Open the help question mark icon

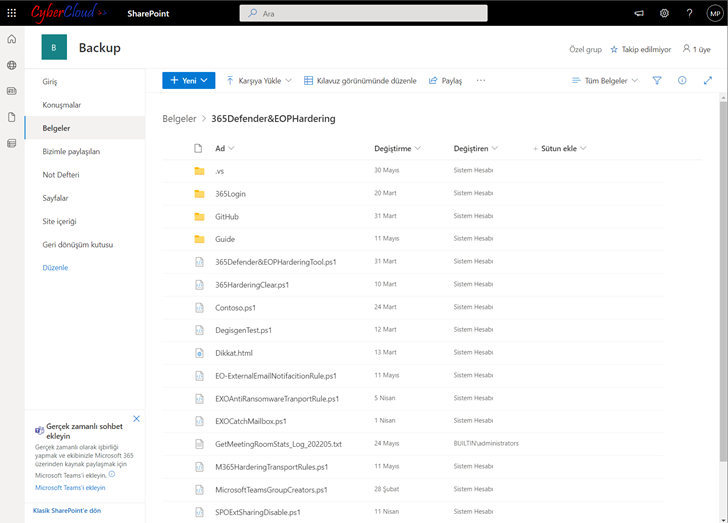tap(689, 13)
